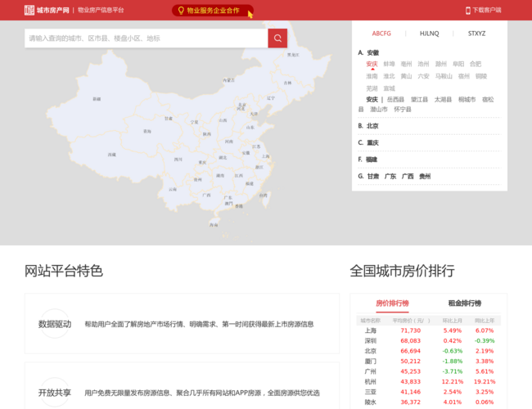Select city 亳州 under 安徽
This screenshot has height=409, width=532.
pos(406,64)
